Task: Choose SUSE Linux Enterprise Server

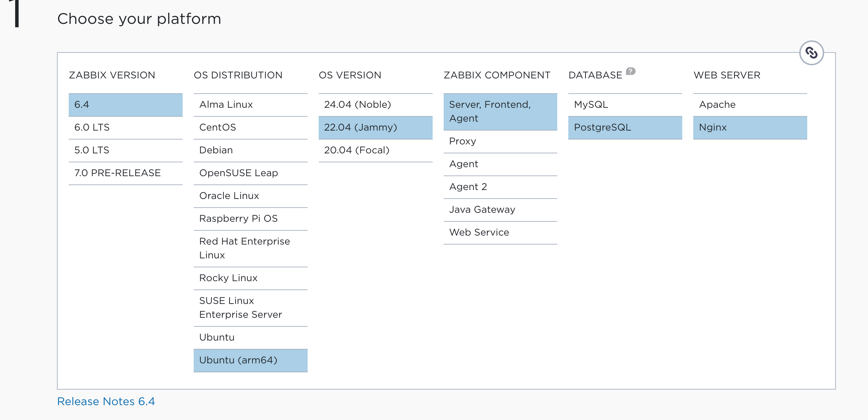Action: point(251,308)
